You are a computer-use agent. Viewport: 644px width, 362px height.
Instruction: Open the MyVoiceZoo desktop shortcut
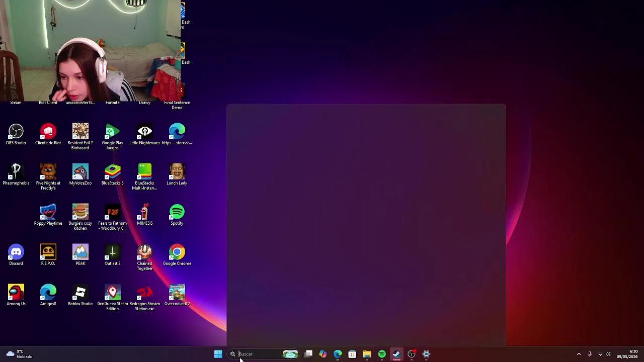[80, 174]
